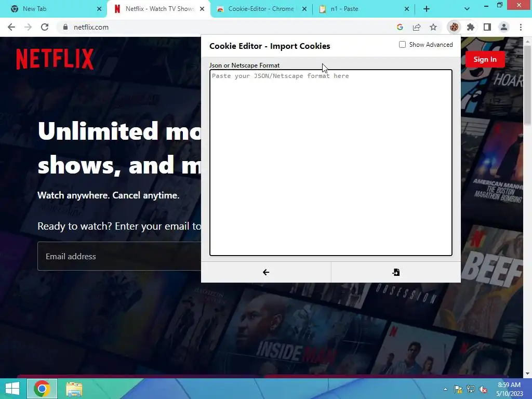Click the Cookie-Editor extension icon in toolbar
The image size is (532, 399).
pyautogui.click(x=454, y=27)
